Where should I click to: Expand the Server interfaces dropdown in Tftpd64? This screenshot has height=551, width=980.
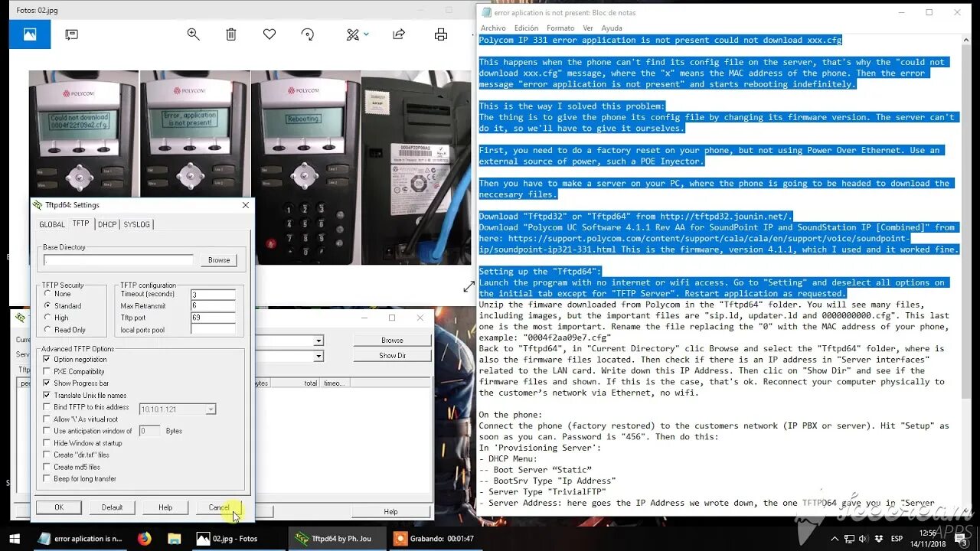(318, 356)
